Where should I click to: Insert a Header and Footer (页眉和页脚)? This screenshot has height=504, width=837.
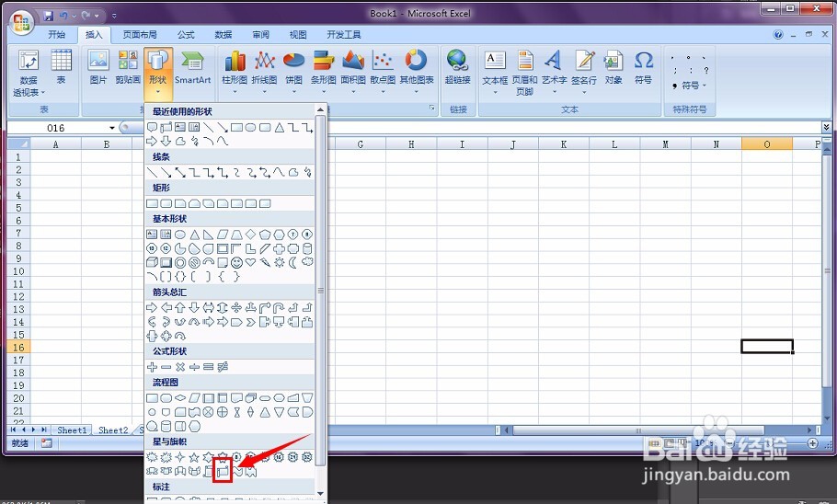(524, 72)
